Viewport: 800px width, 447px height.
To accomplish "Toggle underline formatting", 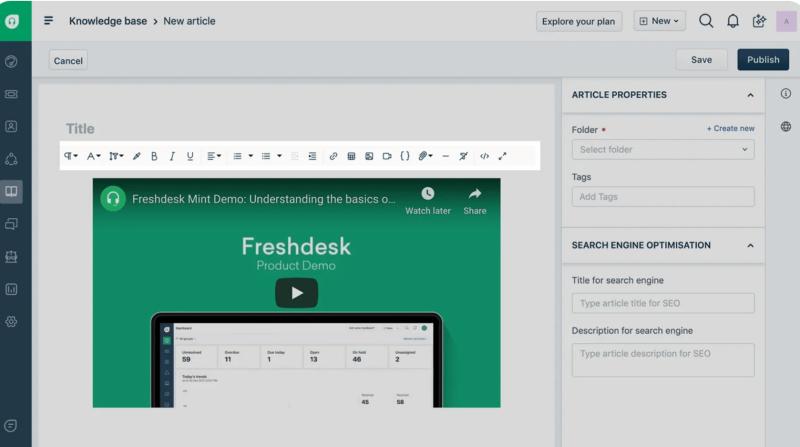I will coord(190,156).
